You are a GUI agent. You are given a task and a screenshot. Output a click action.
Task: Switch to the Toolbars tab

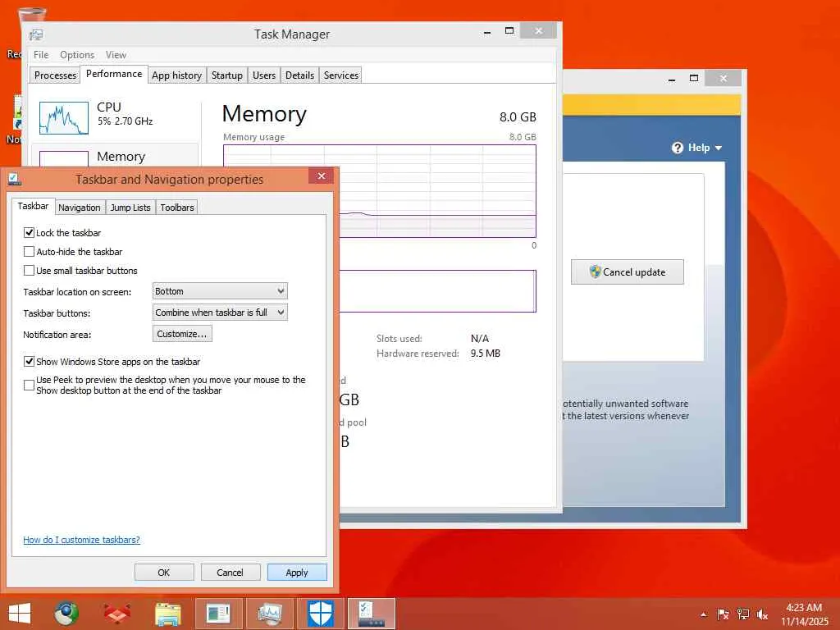click(177, 208)
